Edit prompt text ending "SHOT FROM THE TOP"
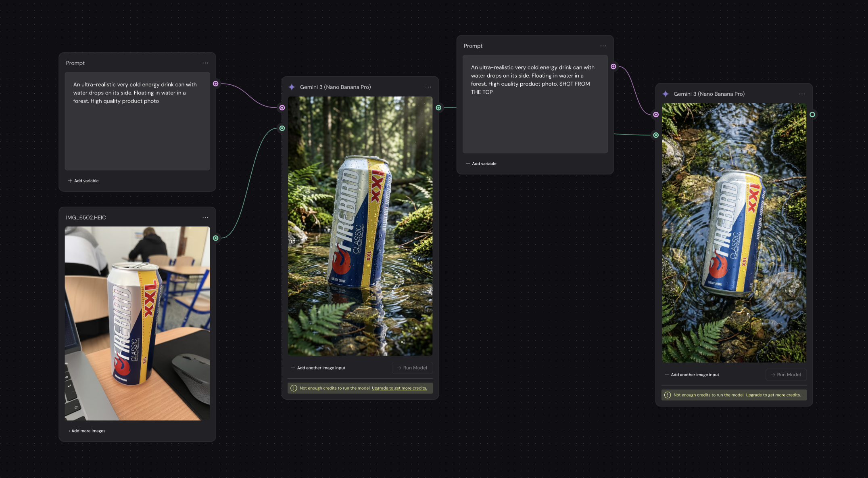868x478 pixels. point(535,104)
